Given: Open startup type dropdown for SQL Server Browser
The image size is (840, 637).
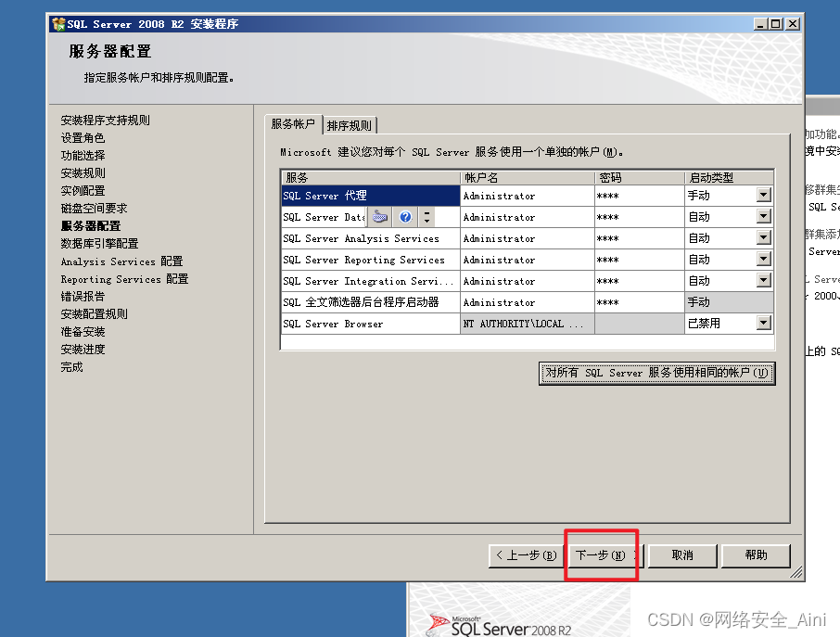Looking at the screenshot, I should click(x=764, y=323).
